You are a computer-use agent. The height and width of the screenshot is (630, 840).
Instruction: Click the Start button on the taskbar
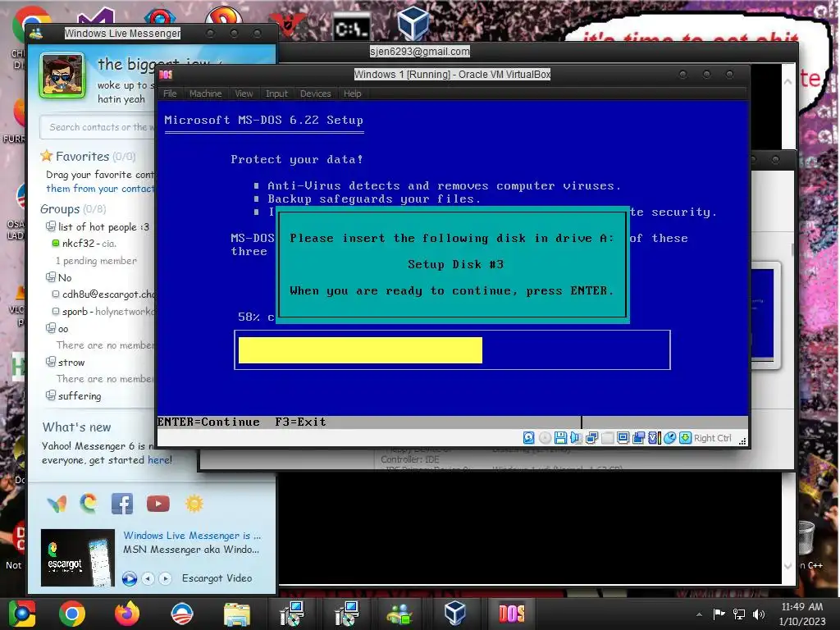coord(22,614)
